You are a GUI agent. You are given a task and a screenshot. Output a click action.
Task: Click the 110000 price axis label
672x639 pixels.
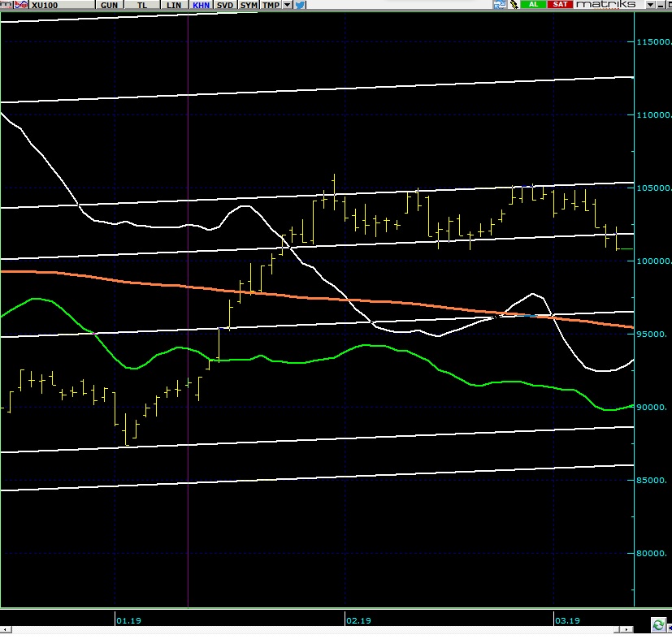click(653, 114)
